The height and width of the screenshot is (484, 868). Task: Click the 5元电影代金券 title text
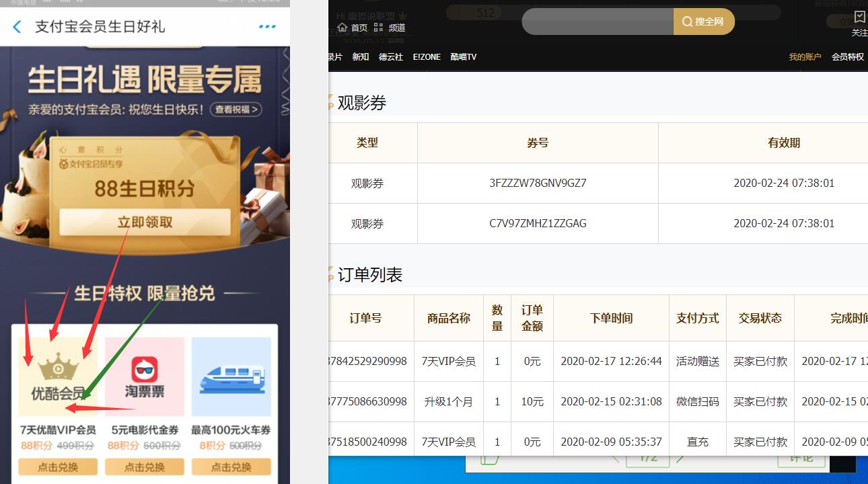coord(145,430)
